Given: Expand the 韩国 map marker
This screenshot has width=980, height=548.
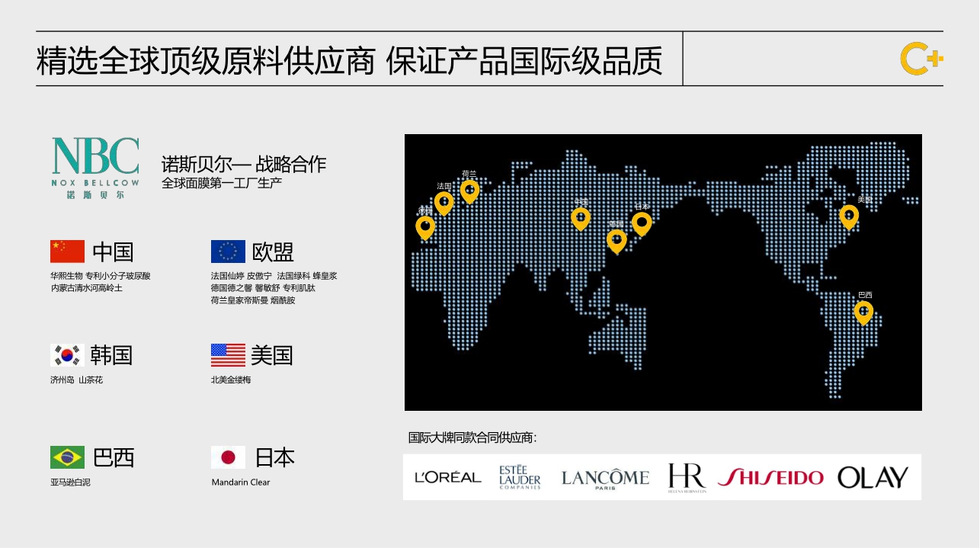Looking at the screenshot, I should point(616,239).
